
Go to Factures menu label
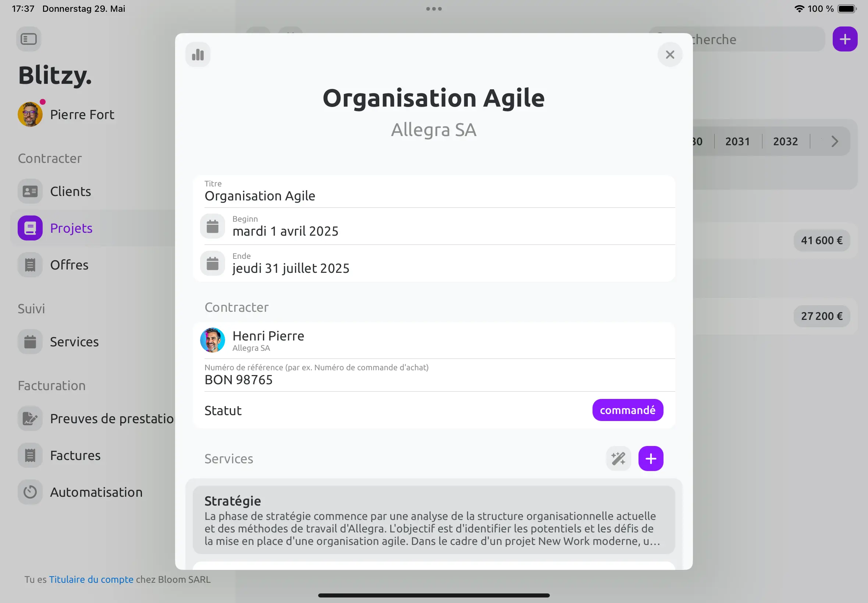(75, 455)
